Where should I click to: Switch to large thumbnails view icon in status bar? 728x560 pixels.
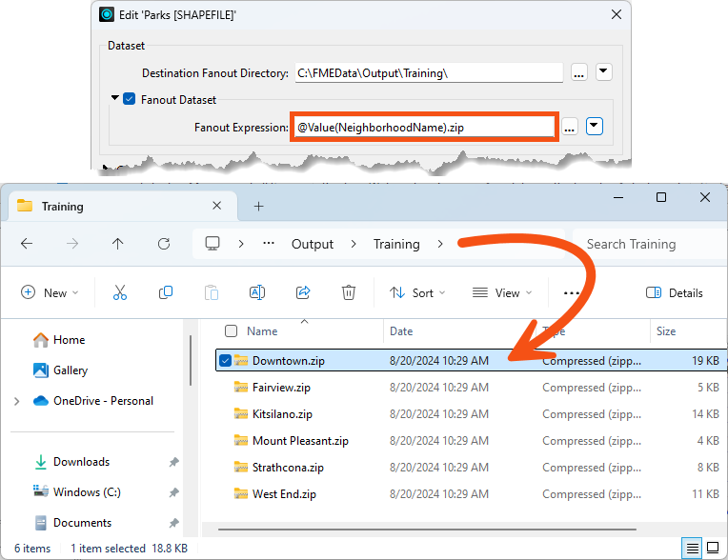(x=713, y=548)
